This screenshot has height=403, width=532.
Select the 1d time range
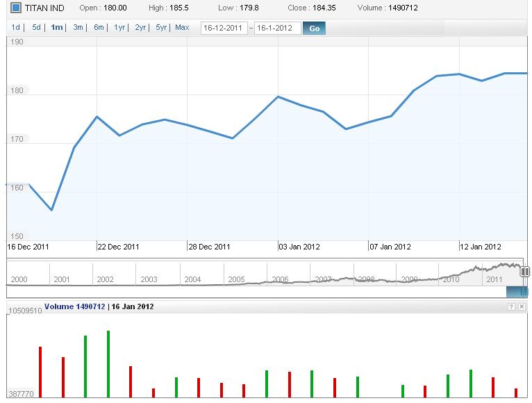point(15,28)
